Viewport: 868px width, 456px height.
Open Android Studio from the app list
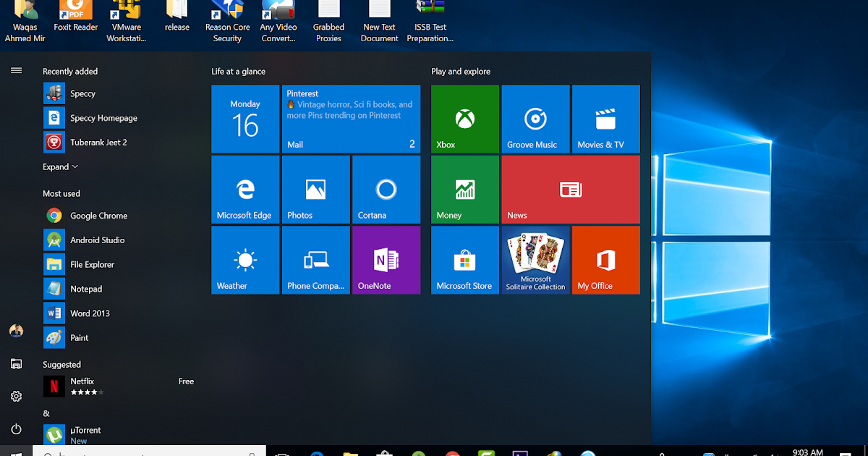(119, 240)
